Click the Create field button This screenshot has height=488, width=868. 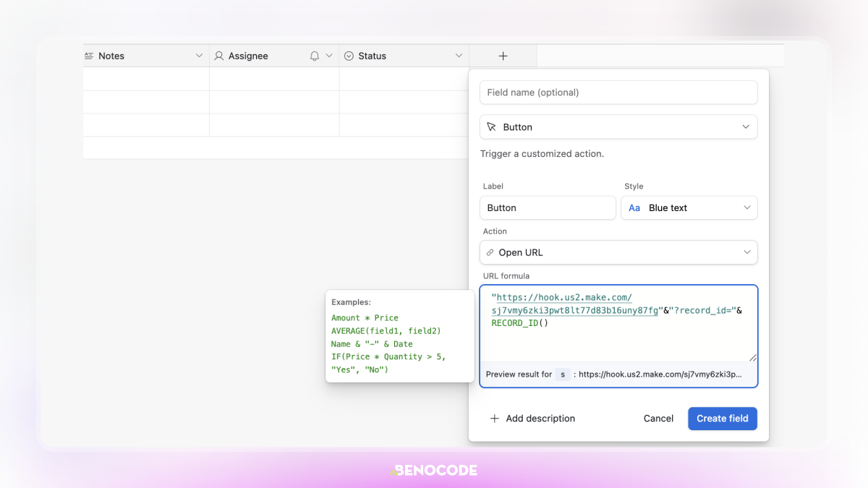723,419
